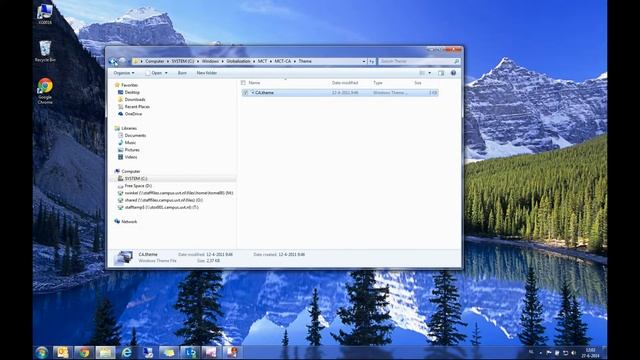
Task: Sort by the Name column header
Action: (x=254, y=83)
